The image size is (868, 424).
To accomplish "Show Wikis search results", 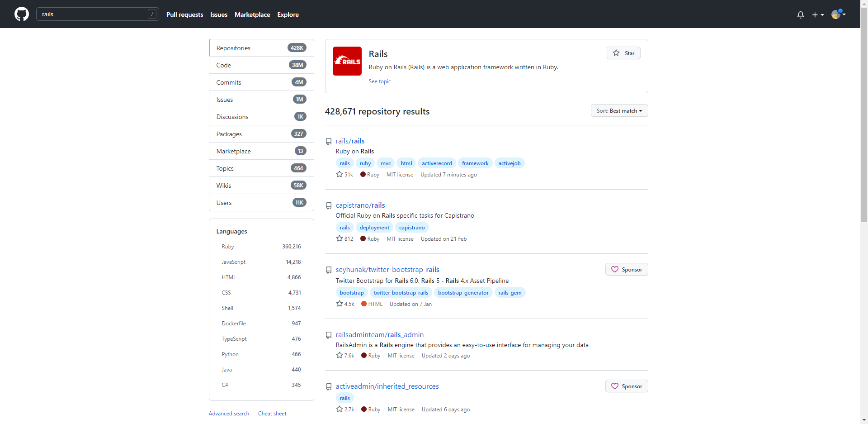I will pyautogui.click(x=261, y=186).
